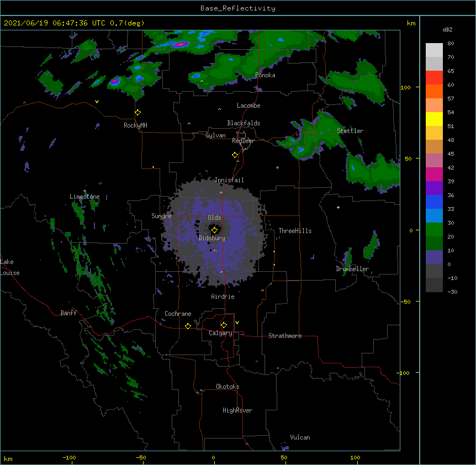Click the Blackfalds label
The height and width of the screenshot is (465, 476).
[244, 123]
